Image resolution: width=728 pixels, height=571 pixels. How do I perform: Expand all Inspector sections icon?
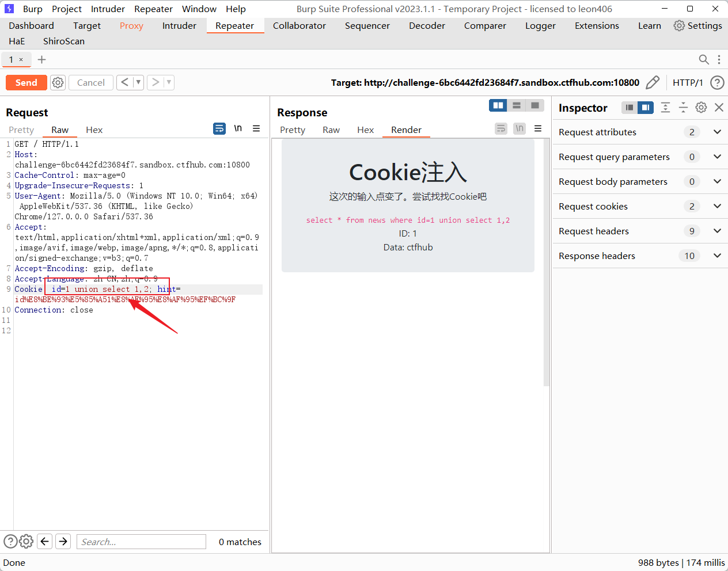click(665, 108)
